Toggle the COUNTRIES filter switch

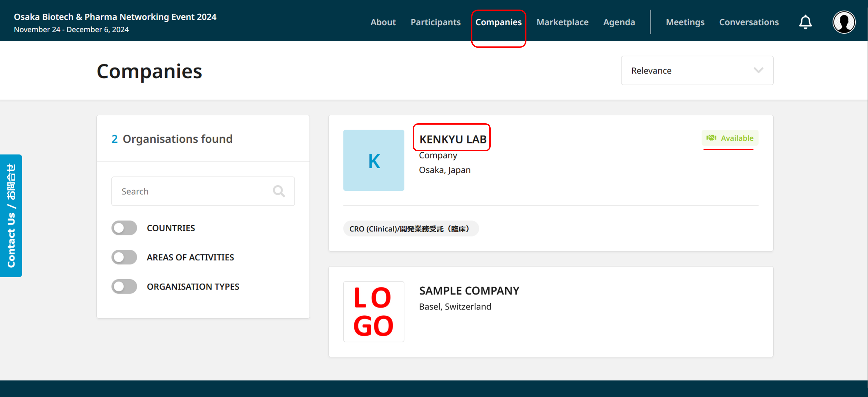pyautogui.click(x=124, y=228)
